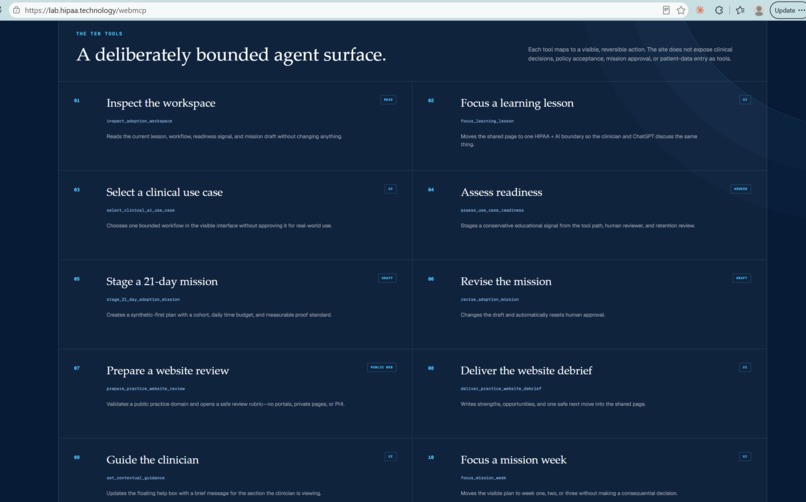Click description starting 'Validates a public practice domain'
Screen dimensions: 806x502
(x=225, y=404)
